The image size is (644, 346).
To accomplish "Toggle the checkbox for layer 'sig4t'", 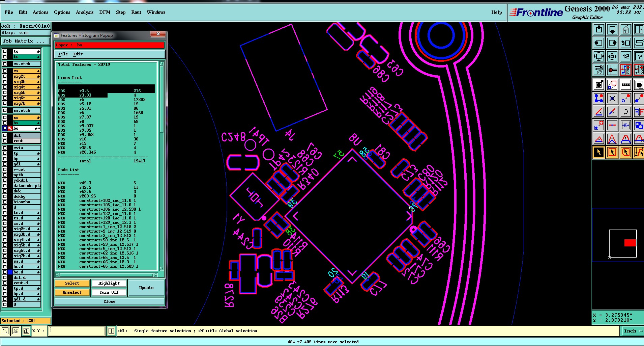I will point(5,87).
